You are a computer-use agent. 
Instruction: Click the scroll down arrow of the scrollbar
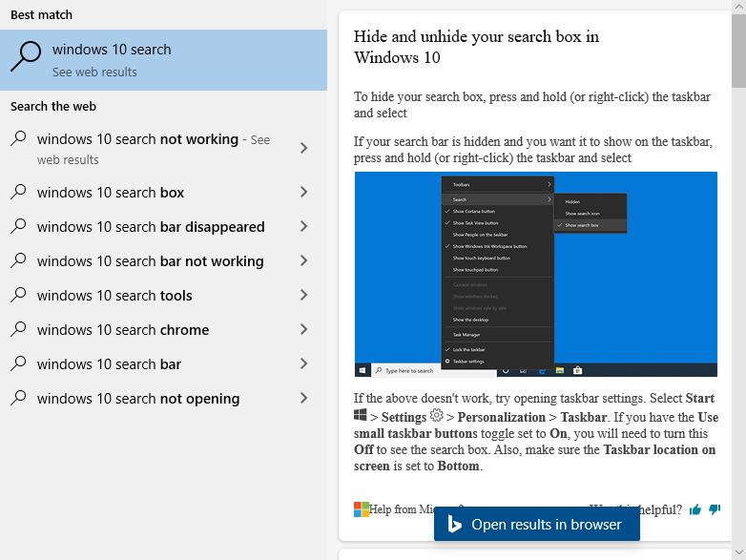(738, 552)
